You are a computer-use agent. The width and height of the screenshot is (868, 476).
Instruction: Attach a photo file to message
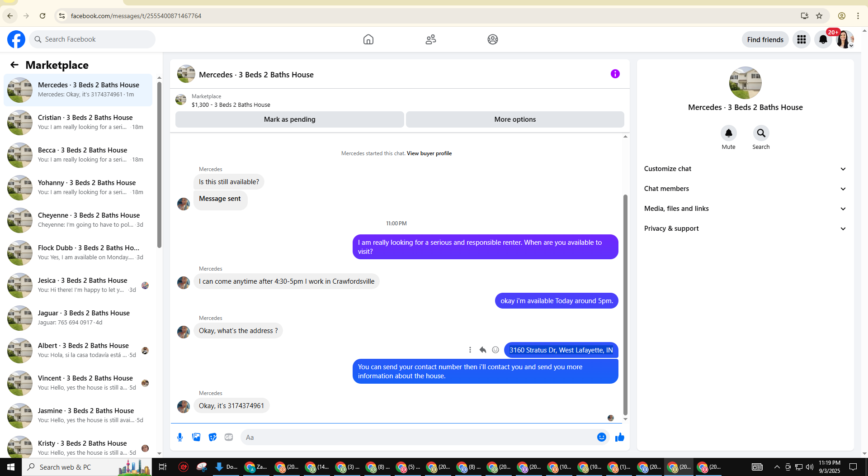[x=196, y=437]
